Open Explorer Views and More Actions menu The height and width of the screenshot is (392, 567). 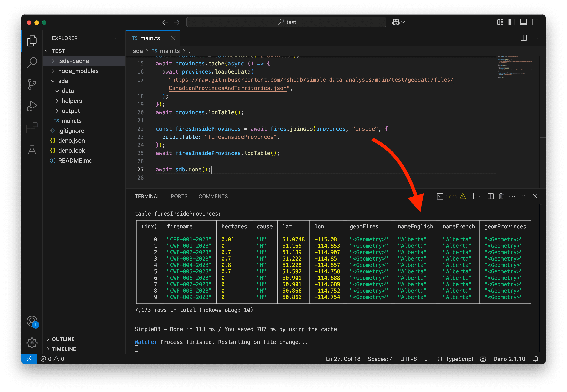coord(115,38)
